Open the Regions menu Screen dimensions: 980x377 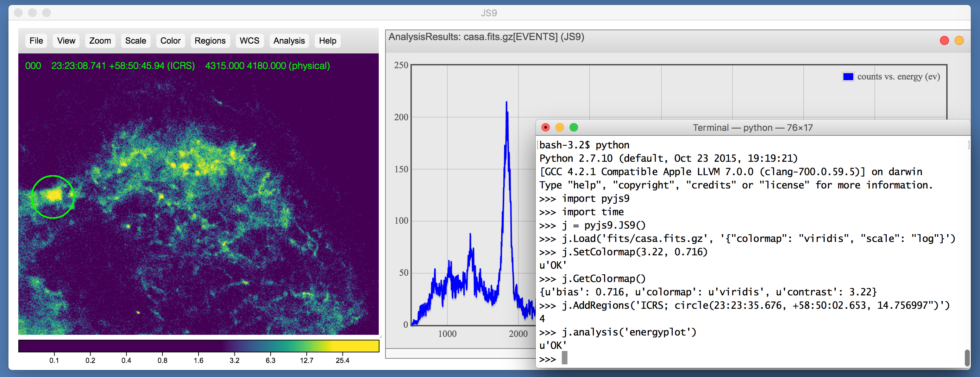coord(210,41)
